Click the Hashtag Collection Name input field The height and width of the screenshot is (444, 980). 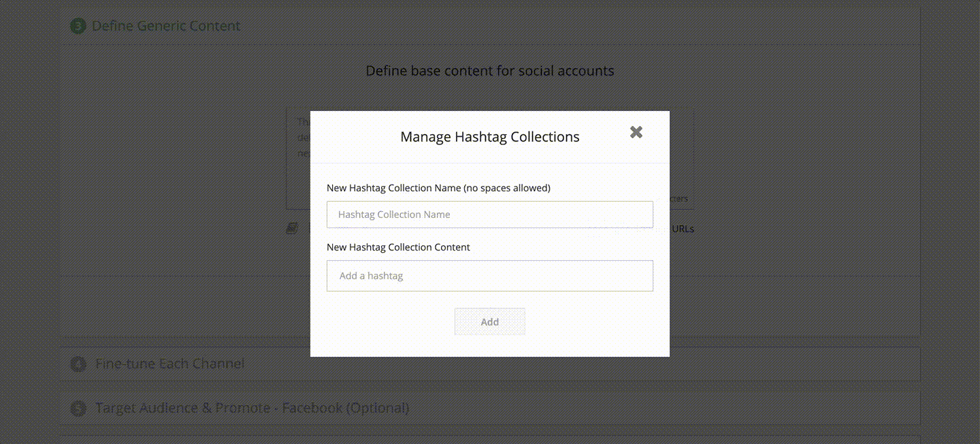click(x=490, y=214)
